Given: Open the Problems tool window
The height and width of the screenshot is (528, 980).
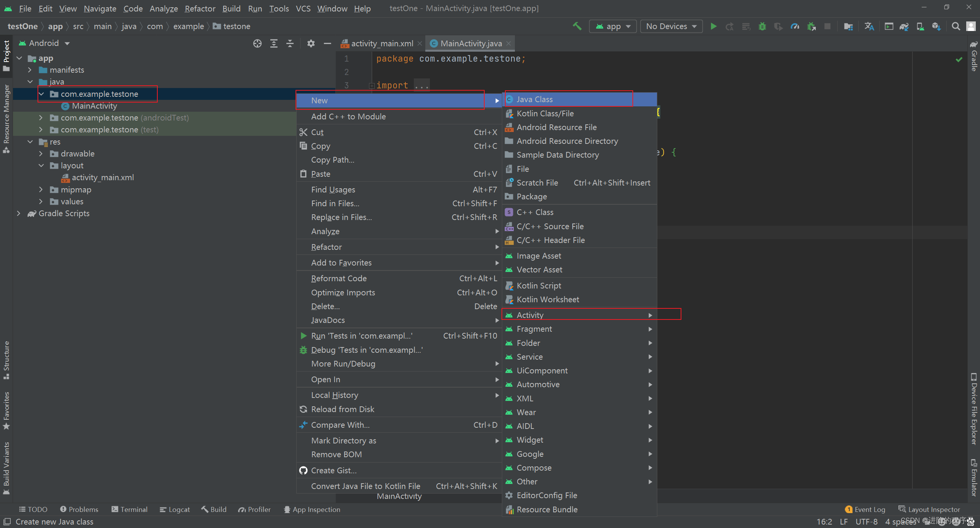Looking at the screenshot, I should pyautogui.click(x=79, y=510).
